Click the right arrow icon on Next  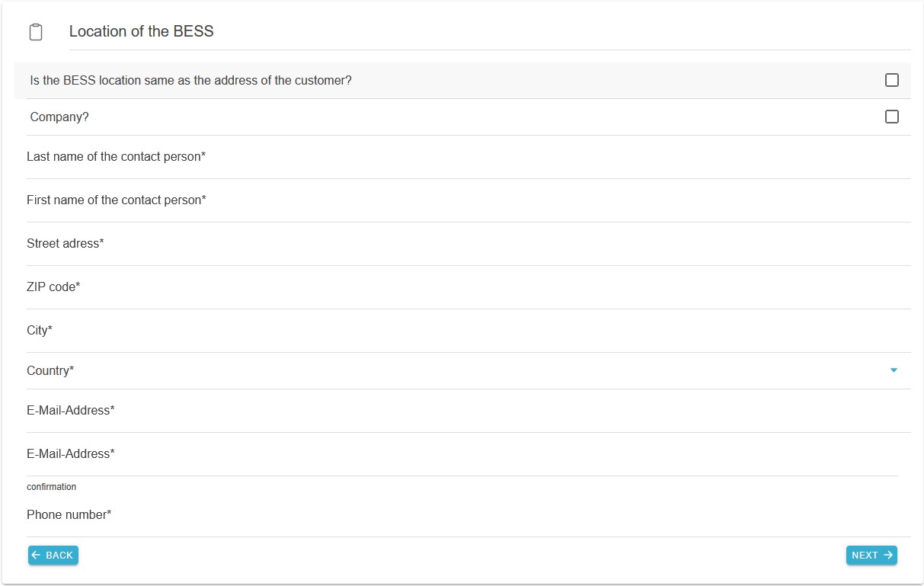(x=888, y=556)
